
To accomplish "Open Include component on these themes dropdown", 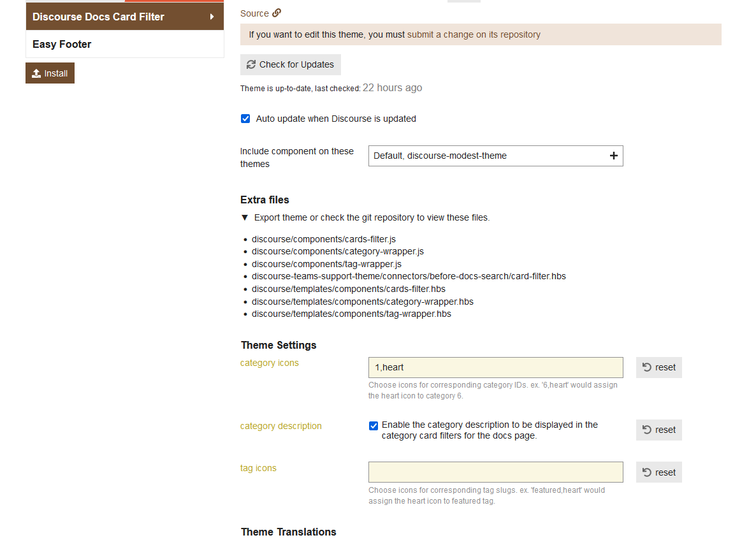I will (x=496, y=156).
